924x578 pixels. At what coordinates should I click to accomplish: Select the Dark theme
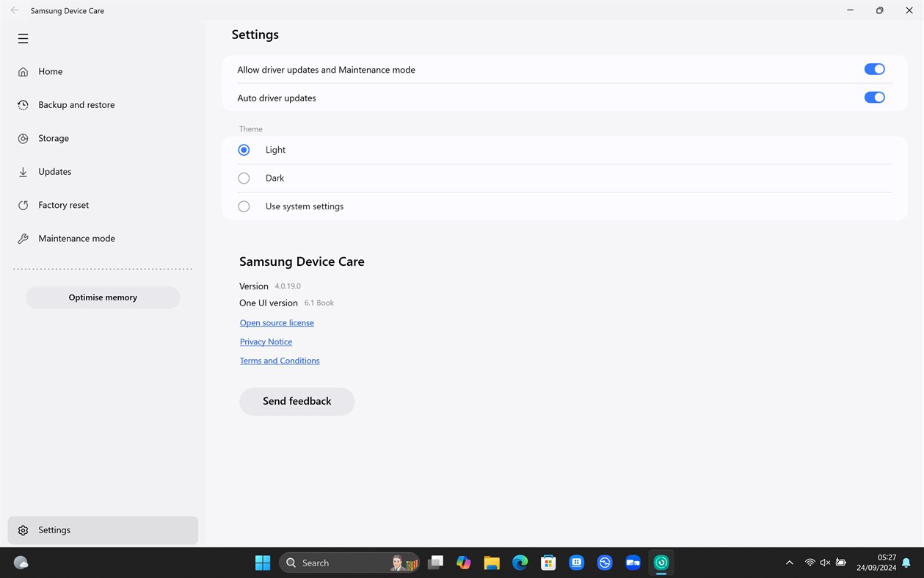click(244, 178)
